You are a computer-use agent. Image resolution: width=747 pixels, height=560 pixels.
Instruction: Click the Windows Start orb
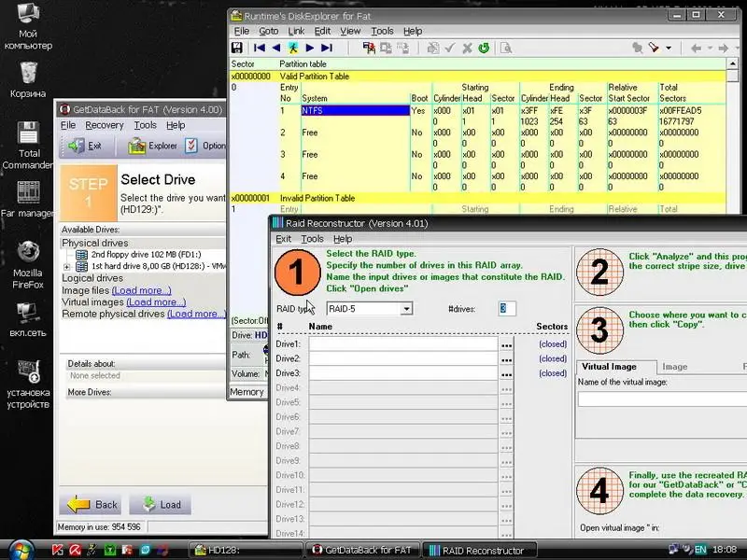point(21,551)
